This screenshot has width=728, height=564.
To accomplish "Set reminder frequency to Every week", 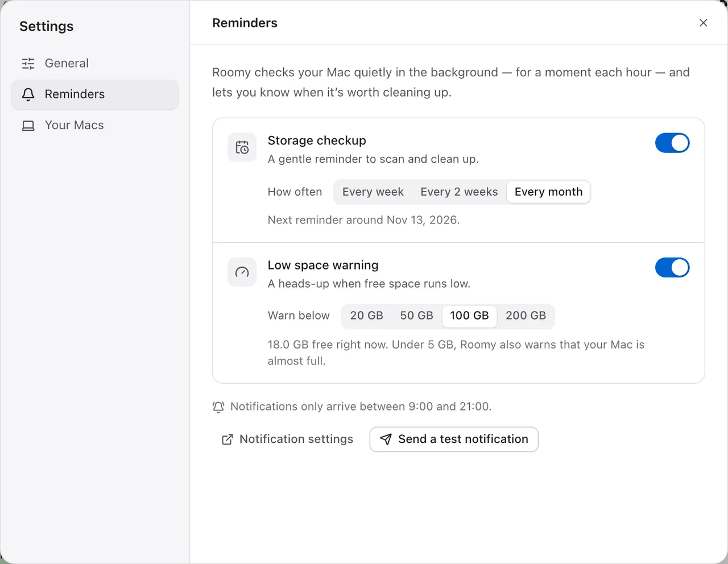I will pos(373,192).
